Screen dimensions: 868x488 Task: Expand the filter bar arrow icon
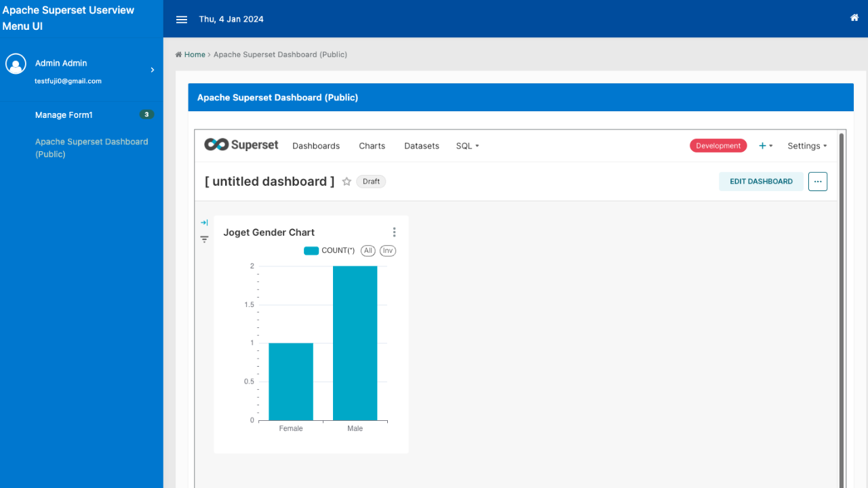(204, 222)
